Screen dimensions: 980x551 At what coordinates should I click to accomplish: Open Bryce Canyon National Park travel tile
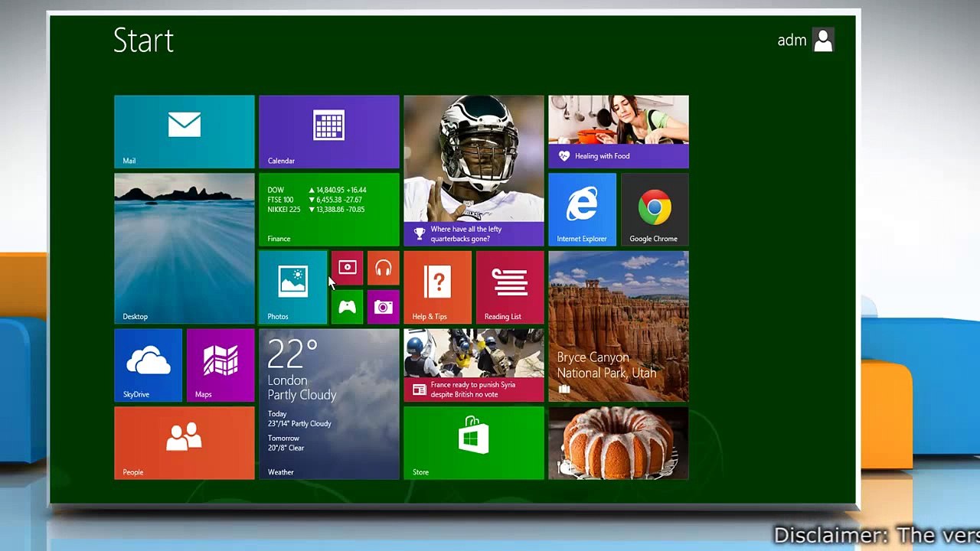pos(618,327)
